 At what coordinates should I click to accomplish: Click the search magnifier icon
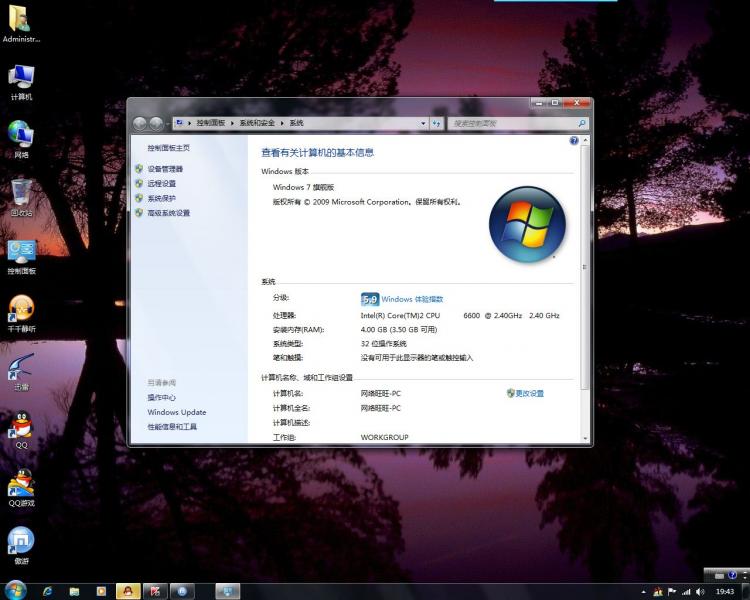tap(582, 123)
